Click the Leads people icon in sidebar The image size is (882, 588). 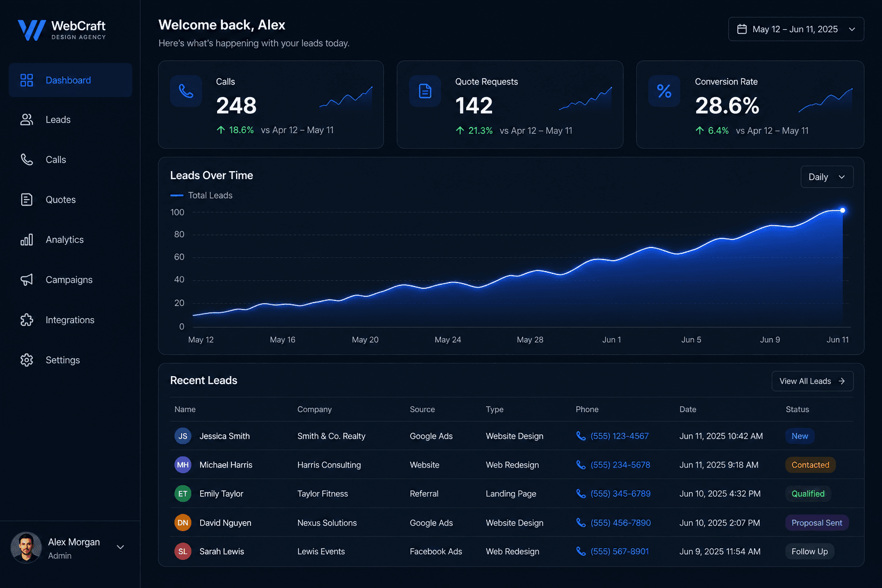26,119
